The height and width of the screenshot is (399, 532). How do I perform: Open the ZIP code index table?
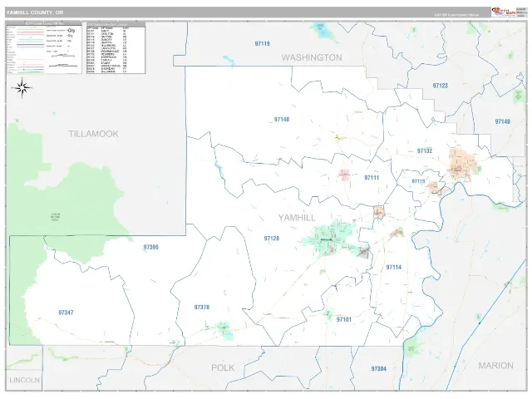(116, 48)
